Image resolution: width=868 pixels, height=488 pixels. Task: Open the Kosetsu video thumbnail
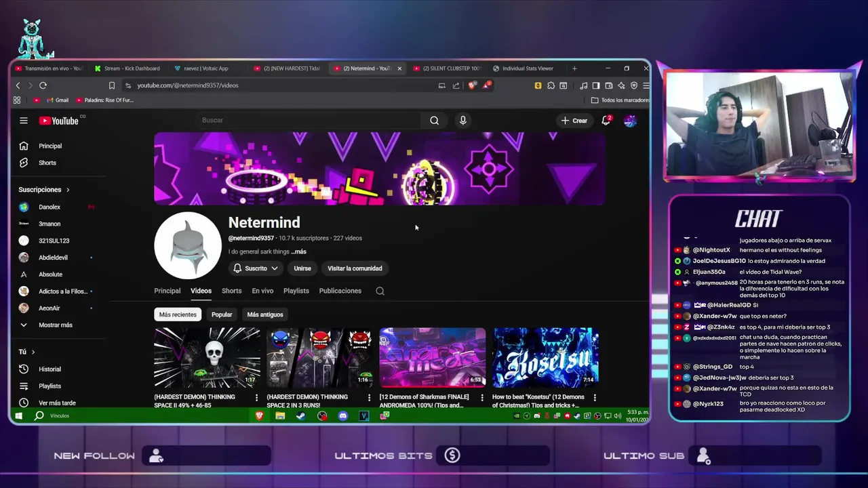coord(545,358)
